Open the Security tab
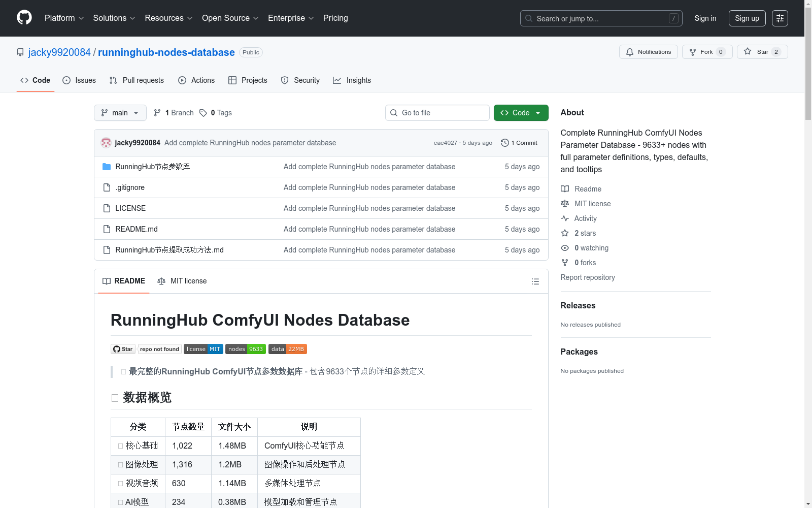Screen dimensions: 812x508 point(300,80)
